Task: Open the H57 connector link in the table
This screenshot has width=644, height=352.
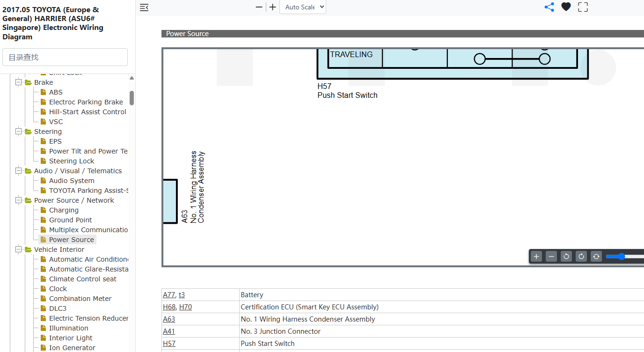Action: pyautogui.click(x=169, y=344)
